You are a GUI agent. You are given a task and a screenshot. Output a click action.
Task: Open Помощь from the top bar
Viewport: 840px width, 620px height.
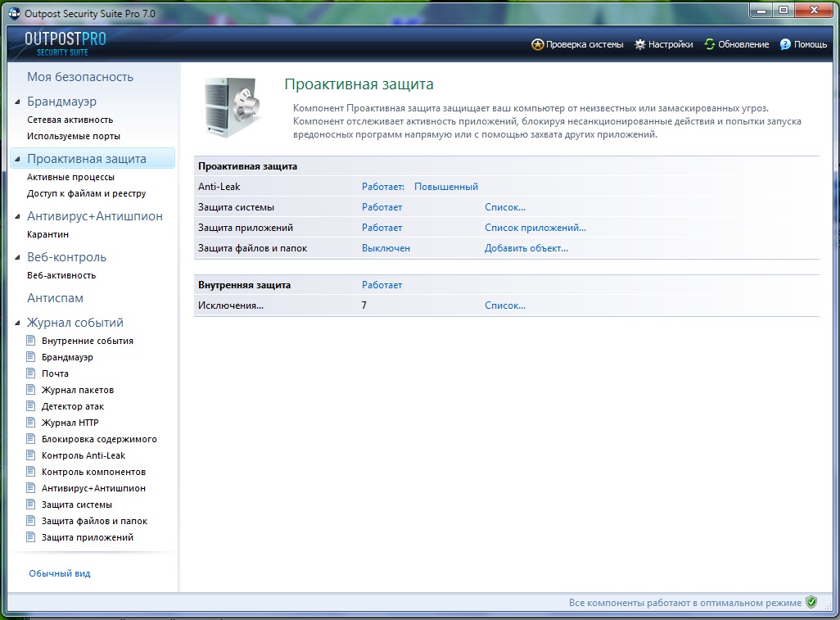(x=804, y=44)
